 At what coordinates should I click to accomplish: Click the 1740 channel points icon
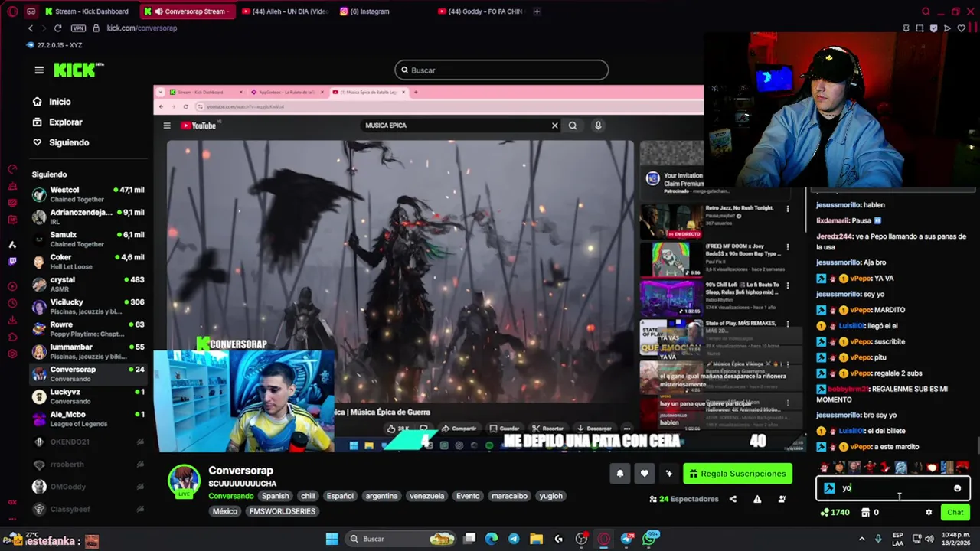coord(825,513)
